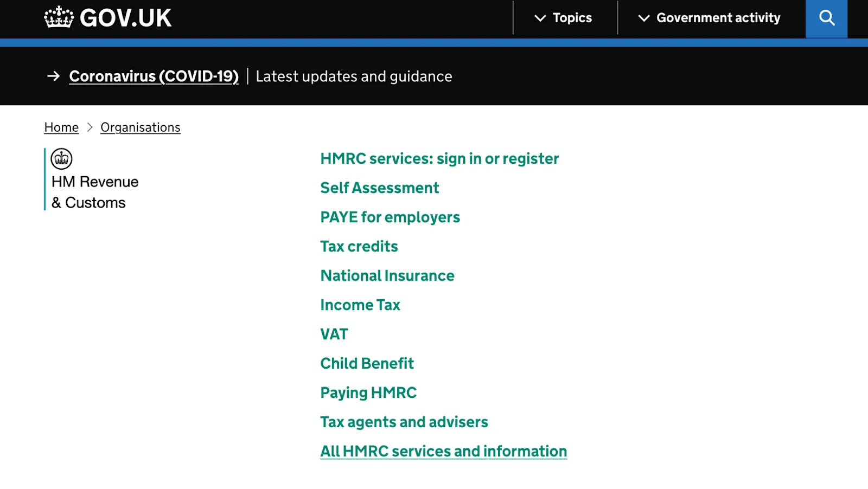Open the Coronavirus (COVID-19) link
868x489 pixels.
tap(154, 76)
